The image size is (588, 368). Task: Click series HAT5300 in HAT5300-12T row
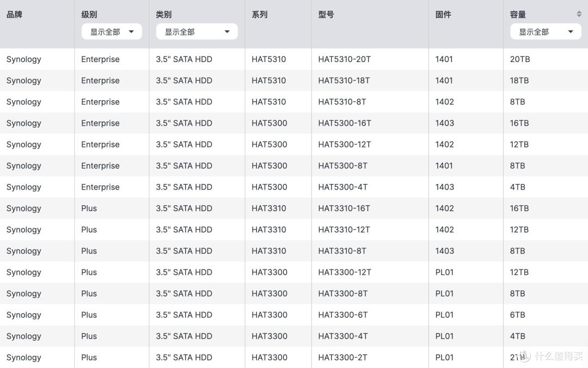point(269,145)
